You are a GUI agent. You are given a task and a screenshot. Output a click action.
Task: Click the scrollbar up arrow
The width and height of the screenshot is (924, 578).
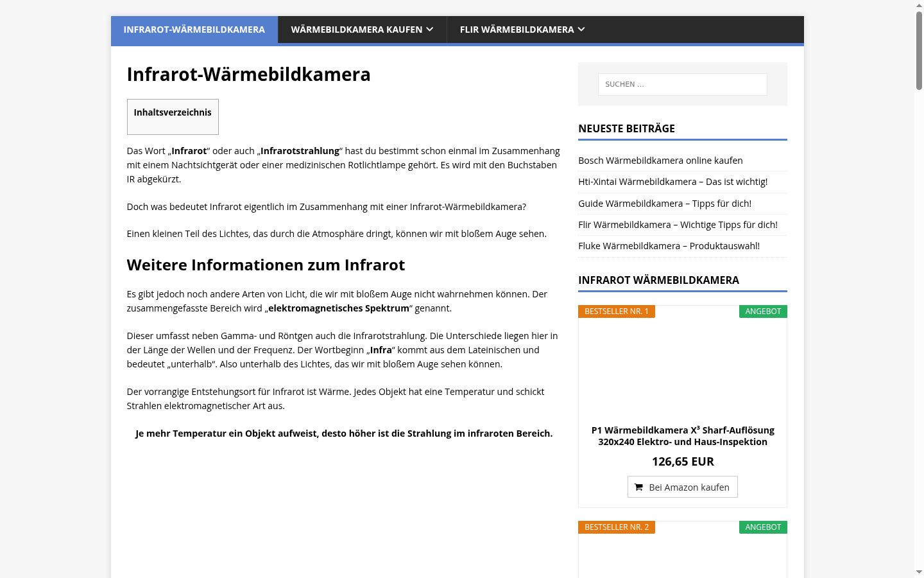(919, 5)
